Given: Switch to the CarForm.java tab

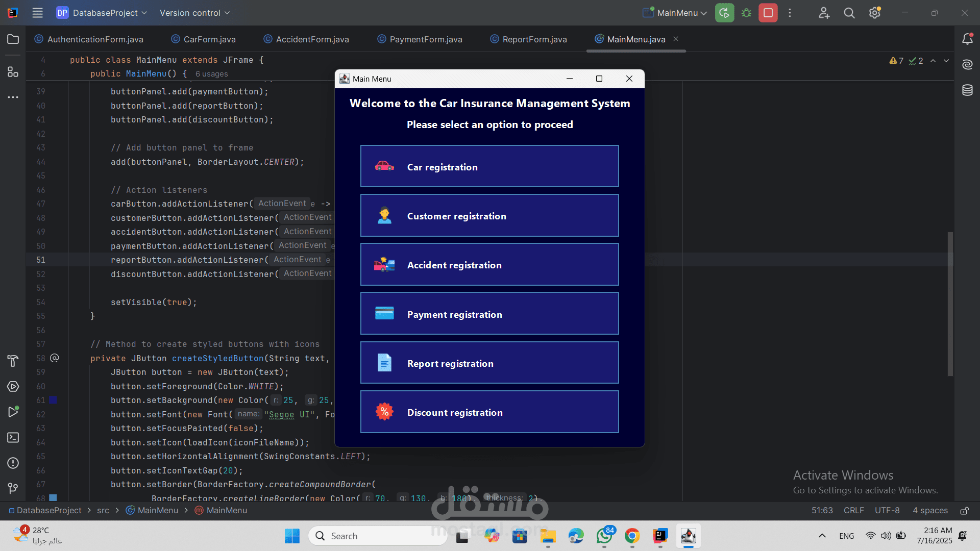Looking at the screenshot, I should tap(209, 39).
